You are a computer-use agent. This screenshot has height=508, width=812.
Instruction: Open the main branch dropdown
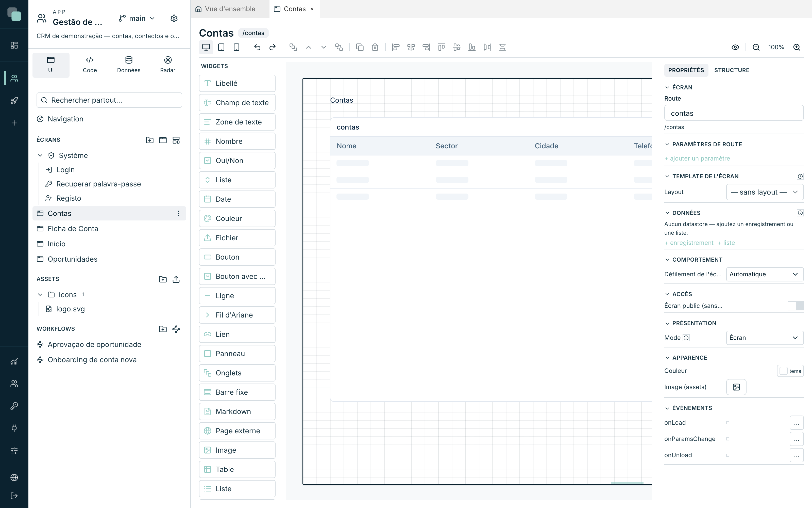click(137, 18)
